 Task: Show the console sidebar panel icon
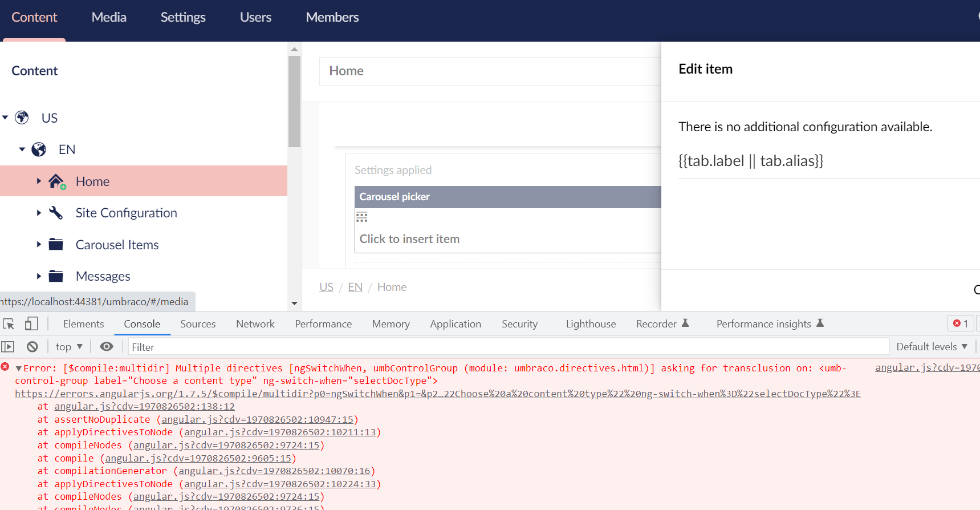[x=8, y=347]
